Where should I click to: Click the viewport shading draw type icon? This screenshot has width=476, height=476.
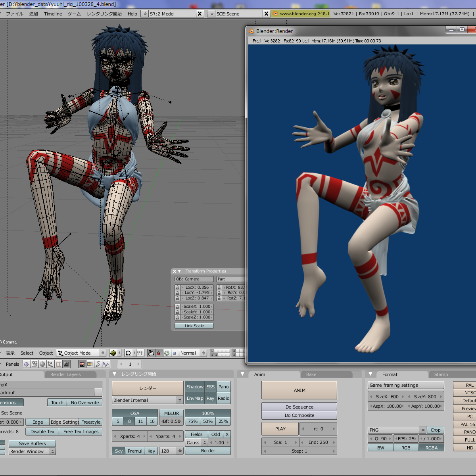pos(115,353)
